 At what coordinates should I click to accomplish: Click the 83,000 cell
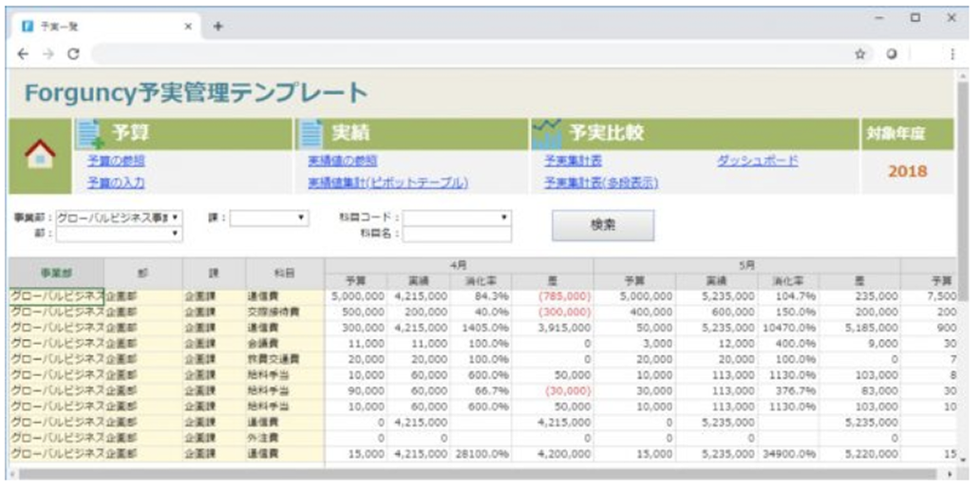click(x=860, y=390)
